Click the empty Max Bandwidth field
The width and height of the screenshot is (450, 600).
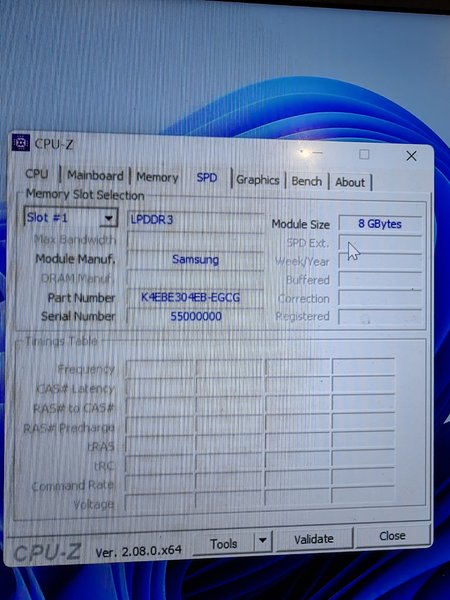point(195,240)
